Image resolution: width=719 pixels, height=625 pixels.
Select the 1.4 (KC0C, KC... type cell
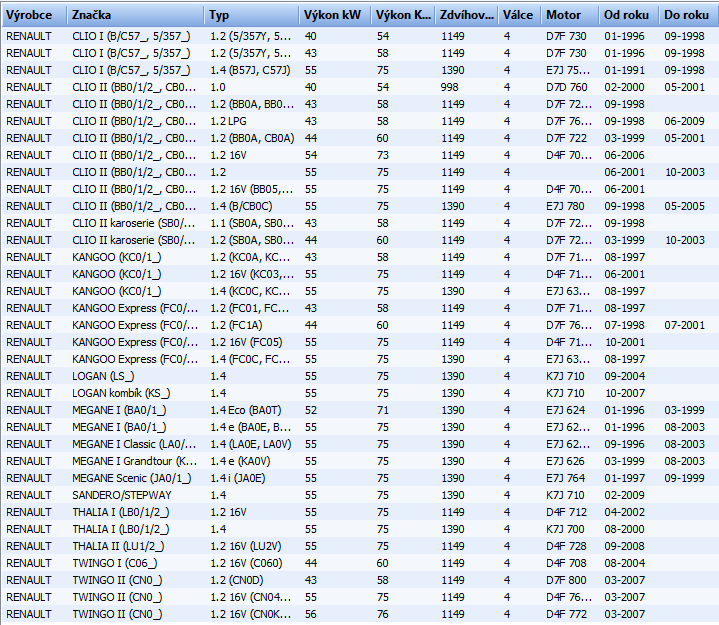pyautogui.click(x=250, y=291)
